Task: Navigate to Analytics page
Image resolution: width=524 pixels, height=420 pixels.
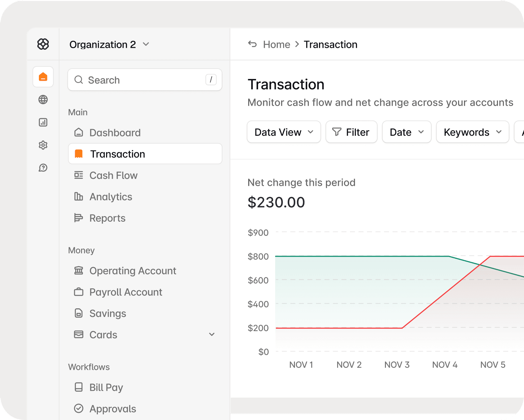Action: (111, 197)
